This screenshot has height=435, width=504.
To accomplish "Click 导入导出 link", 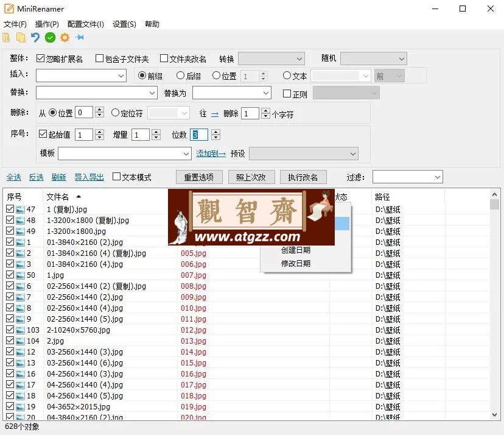I will 89,177.
